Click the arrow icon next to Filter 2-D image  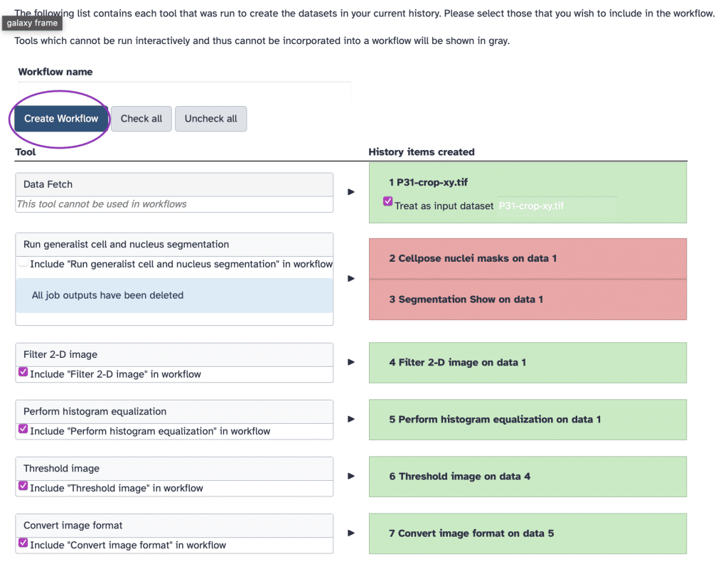pyautogui.click(x=350, y=362)
